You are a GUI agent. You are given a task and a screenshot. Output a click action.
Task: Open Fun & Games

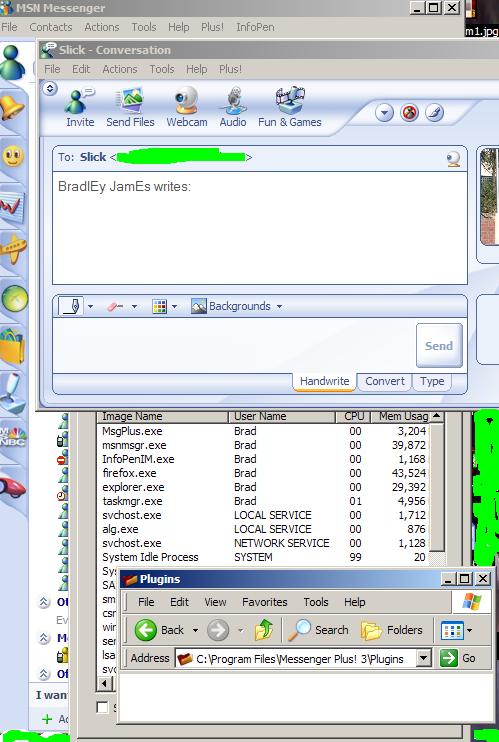[x=290, y=106]
